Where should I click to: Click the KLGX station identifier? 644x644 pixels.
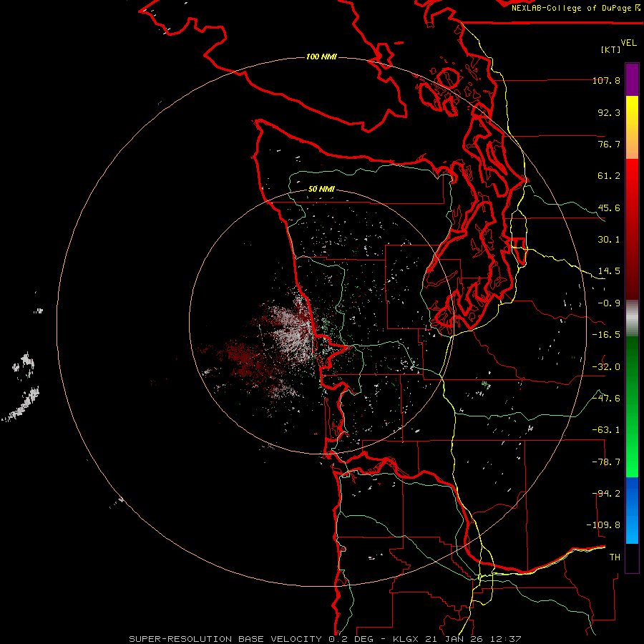click(x=406, y=639)
